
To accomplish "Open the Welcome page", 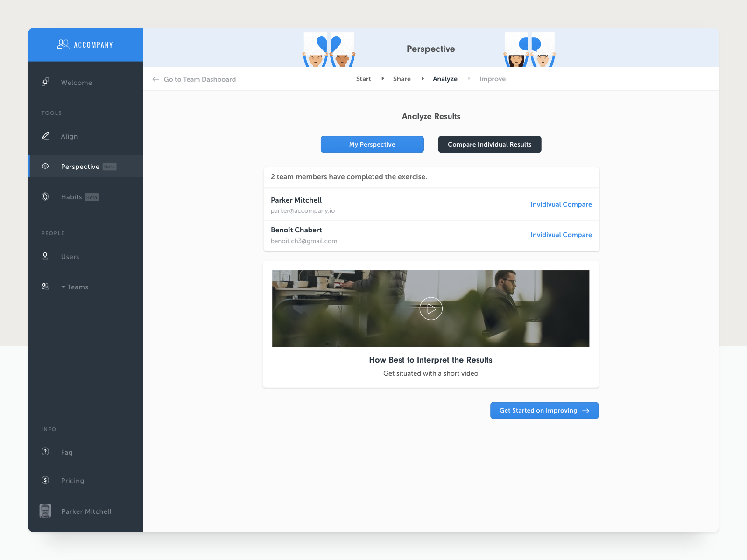I will coord(77,83).
